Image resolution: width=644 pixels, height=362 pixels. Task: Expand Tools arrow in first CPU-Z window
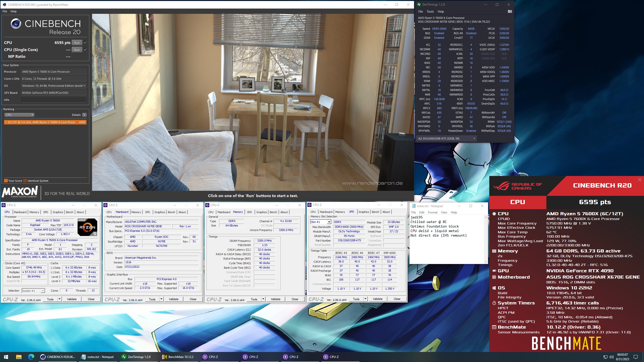(60, 299)
